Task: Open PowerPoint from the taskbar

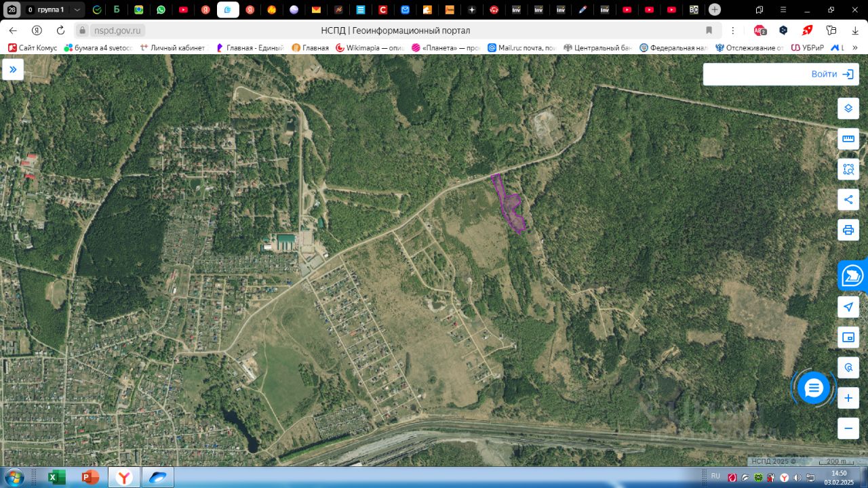Action: pyautogui.click(x=89, y=477)
